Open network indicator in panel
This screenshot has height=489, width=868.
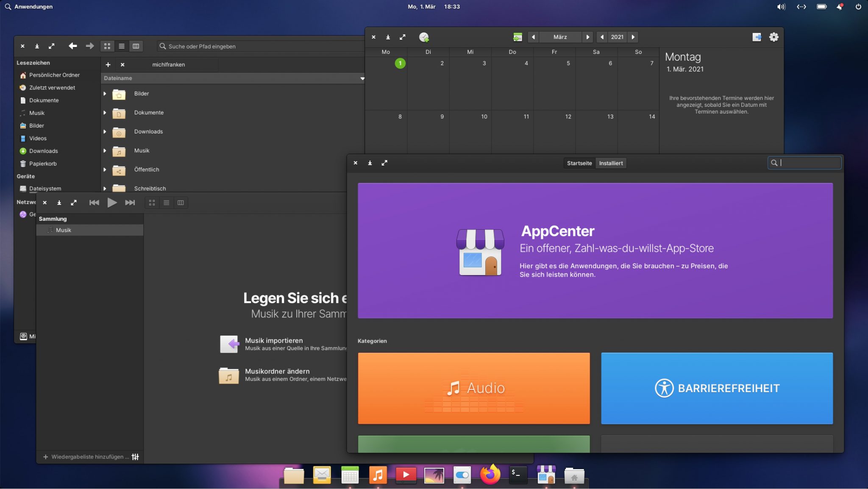(801, 7)
